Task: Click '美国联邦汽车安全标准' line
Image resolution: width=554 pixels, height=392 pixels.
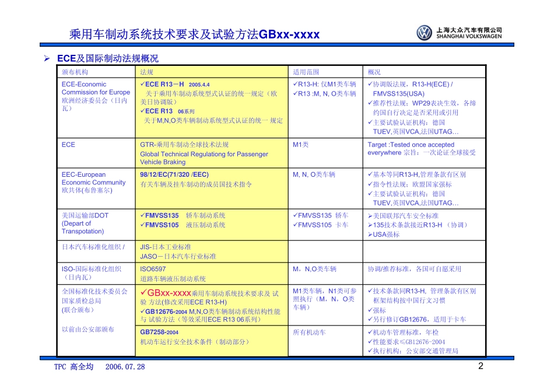Action: click(x=403, y=216)
